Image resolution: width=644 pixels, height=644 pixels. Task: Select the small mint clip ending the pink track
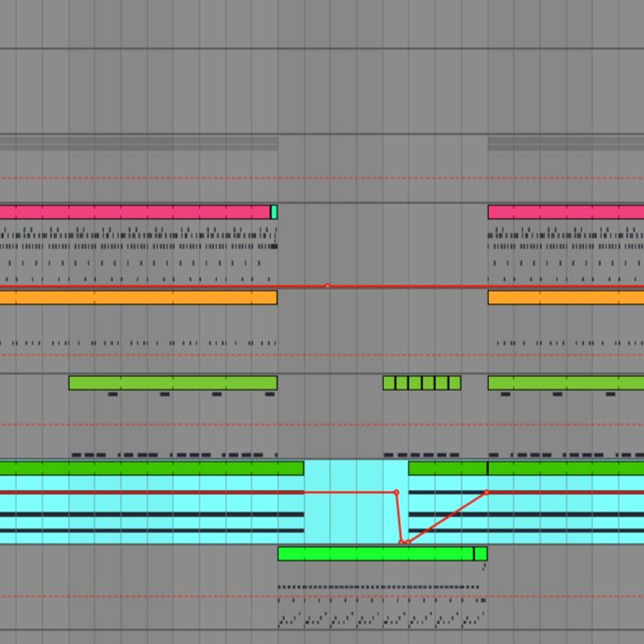coord(274,212)
